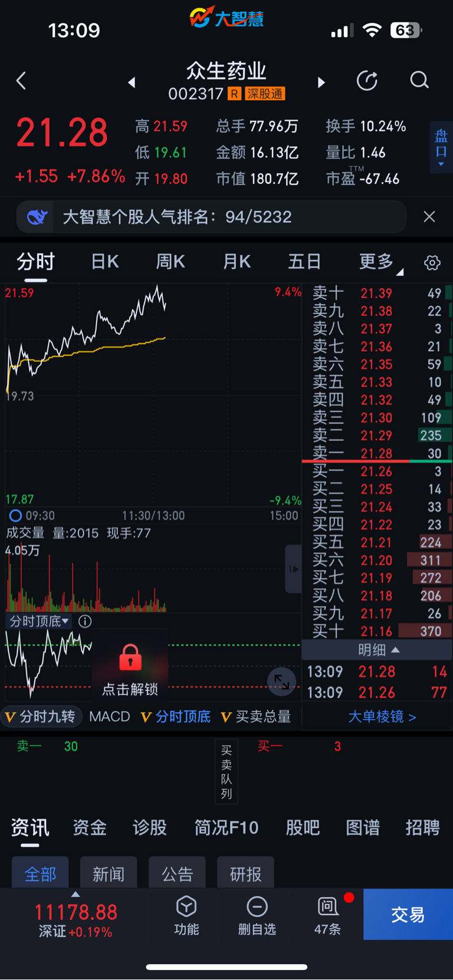
Task: Switch to the 五日 chart tab
Action: pos(304,262)
